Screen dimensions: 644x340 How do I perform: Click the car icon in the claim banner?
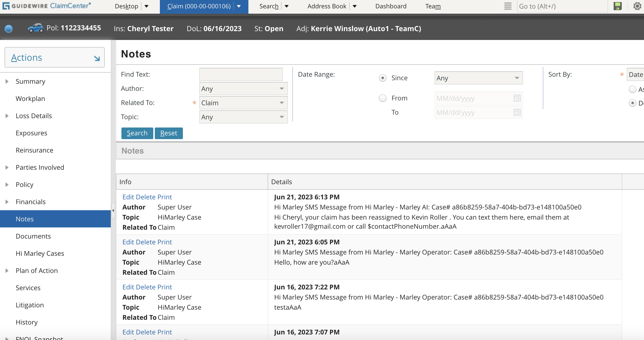pyautogui.click(x=35, y=28)
